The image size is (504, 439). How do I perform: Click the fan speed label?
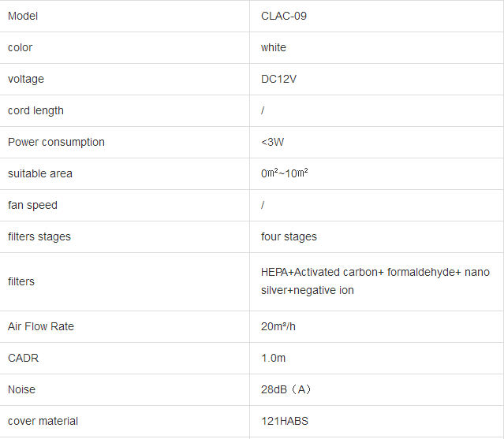(32, 205)
